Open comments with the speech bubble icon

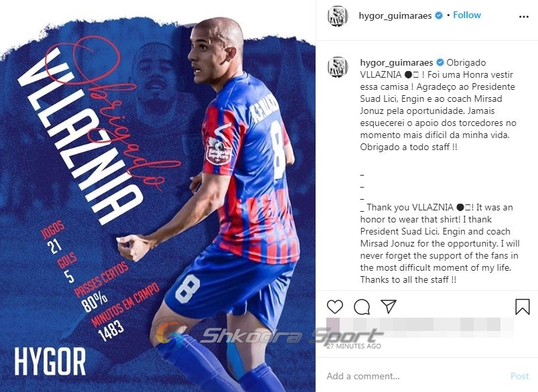(x=362, y=306)
